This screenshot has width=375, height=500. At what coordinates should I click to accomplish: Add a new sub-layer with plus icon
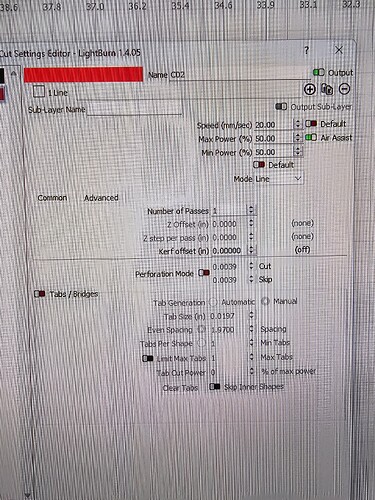(x=310, y=89)
